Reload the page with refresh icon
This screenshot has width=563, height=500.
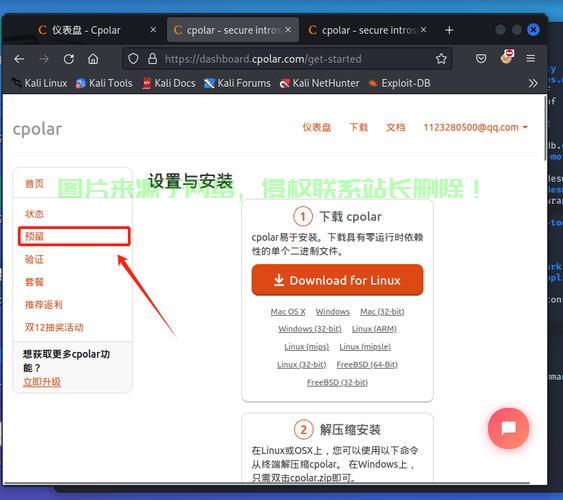coord(69,59)
